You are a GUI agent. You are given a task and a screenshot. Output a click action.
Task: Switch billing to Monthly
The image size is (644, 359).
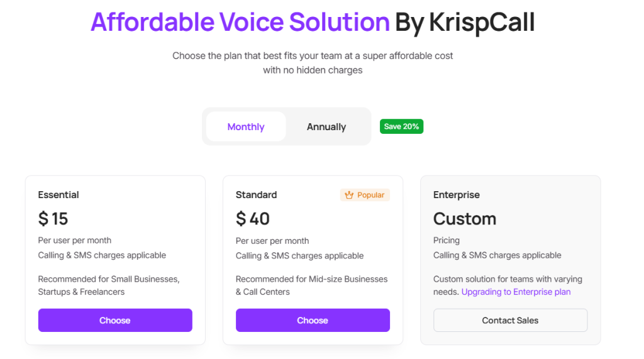click(246, 126)
